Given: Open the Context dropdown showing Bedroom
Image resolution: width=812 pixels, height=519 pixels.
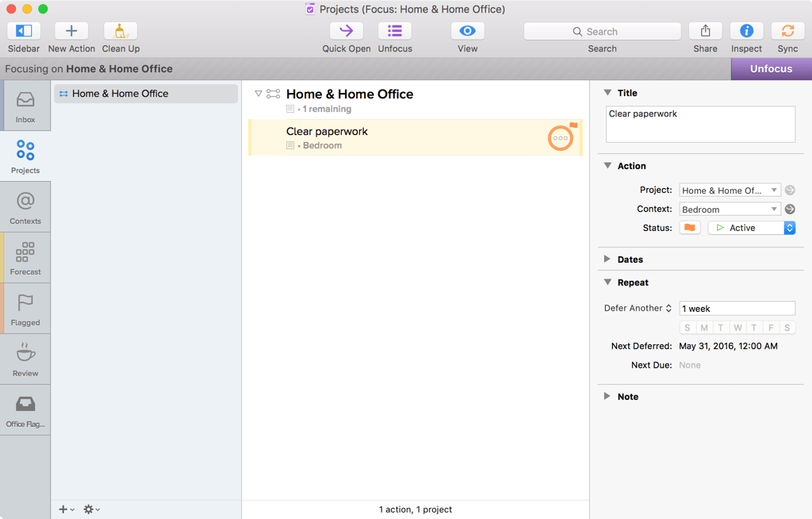Looking at the screenshot, I should click(x=730, y=210).
